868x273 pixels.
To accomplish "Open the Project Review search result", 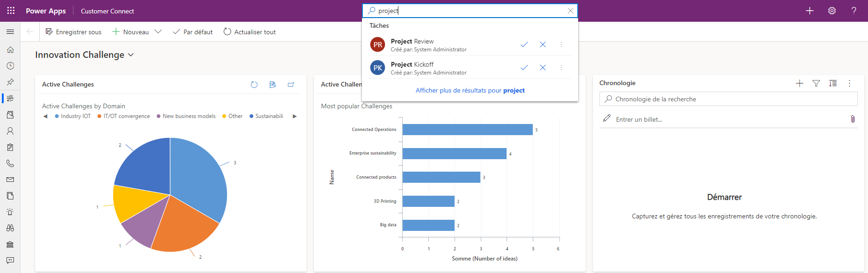I will click(x=470, y=44).
